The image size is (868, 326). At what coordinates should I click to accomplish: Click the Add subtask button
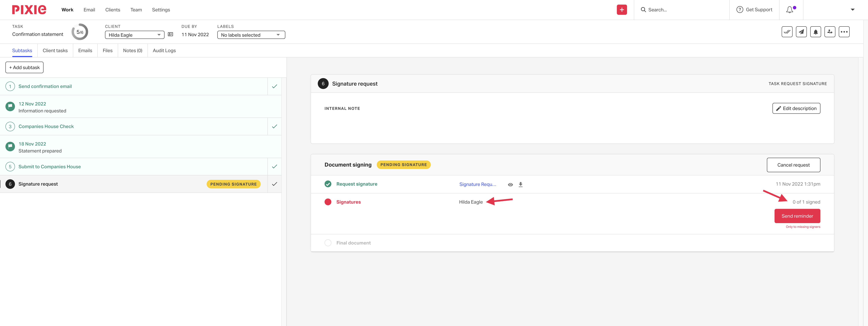click(24, 67)
